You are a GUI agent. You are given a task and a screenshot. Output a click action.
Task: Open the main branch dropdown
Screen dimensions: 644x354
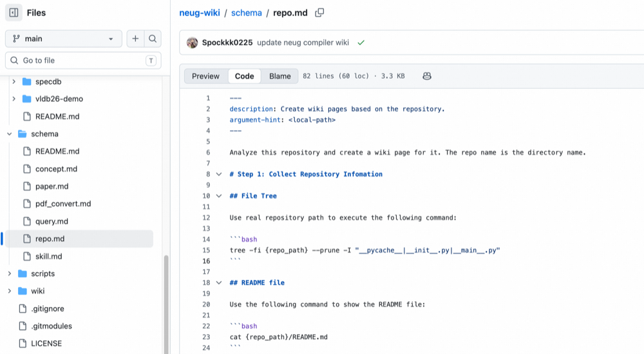pyautogui.click(x=64, y=39)
